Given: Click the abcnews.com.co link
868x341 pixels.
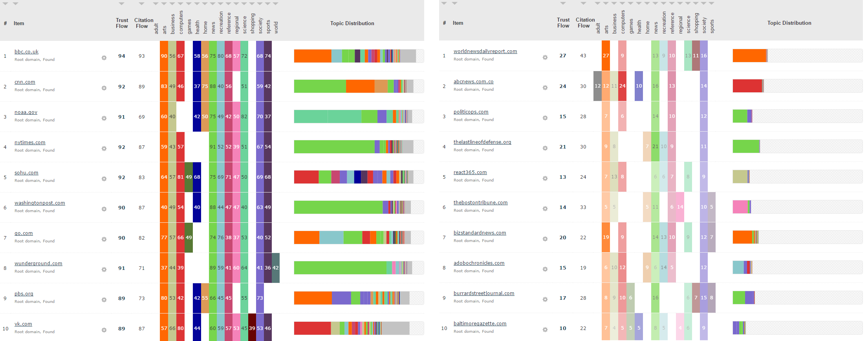Looking at the screenshot, I should coord(473,82).
